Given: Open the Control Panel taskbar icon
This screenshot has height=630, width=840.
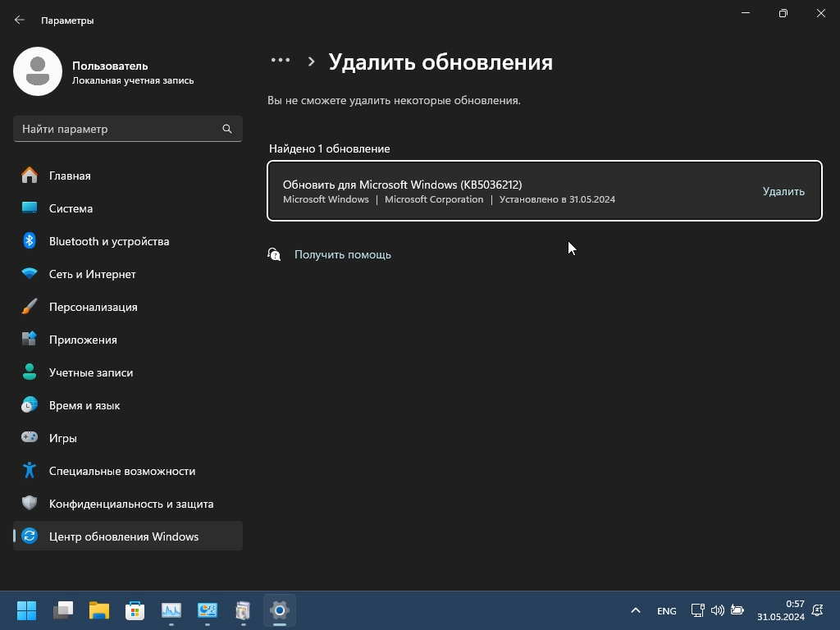Looking at the screenshot, I should tap(208, 610).
